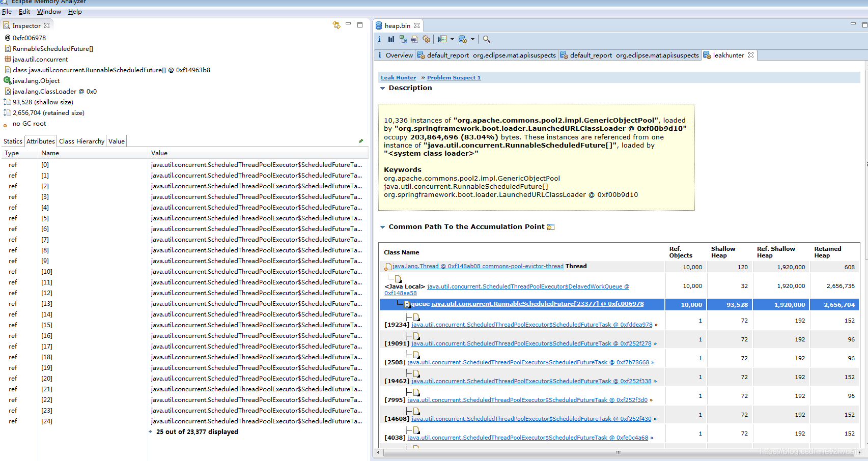Image resolution: width=868 pixels, height=461 pixels.
Task: Open thread overview gear icon
Action: 427,39
